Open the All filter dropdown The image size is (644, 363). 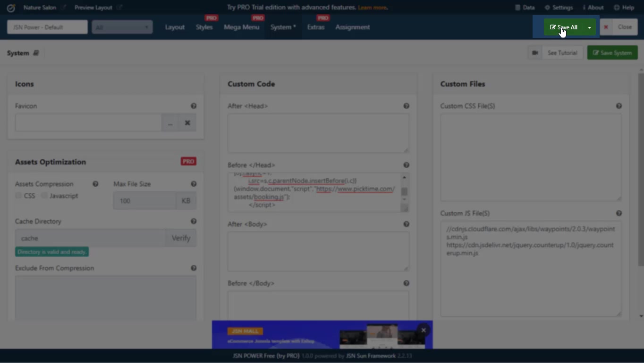click(x=122, y=27)
